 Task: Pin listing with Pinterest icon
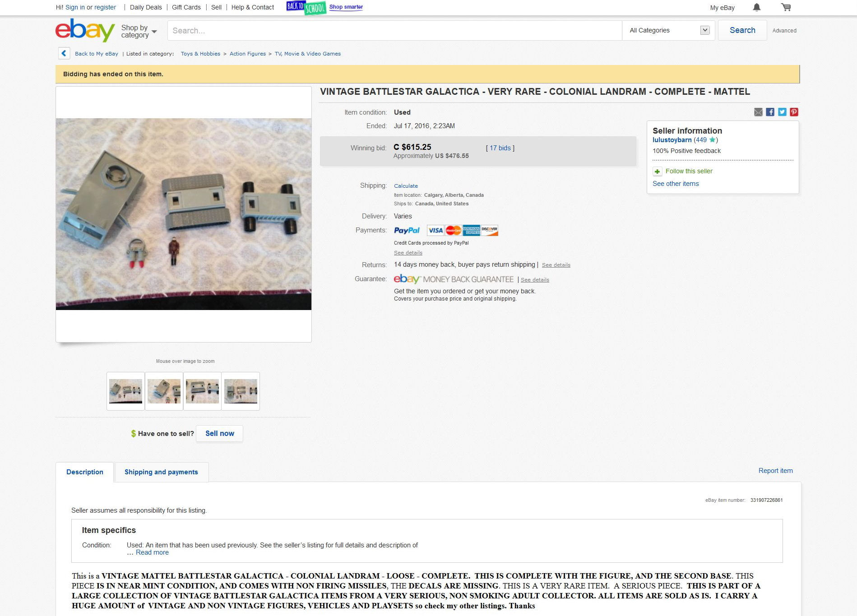pos(794,112)
